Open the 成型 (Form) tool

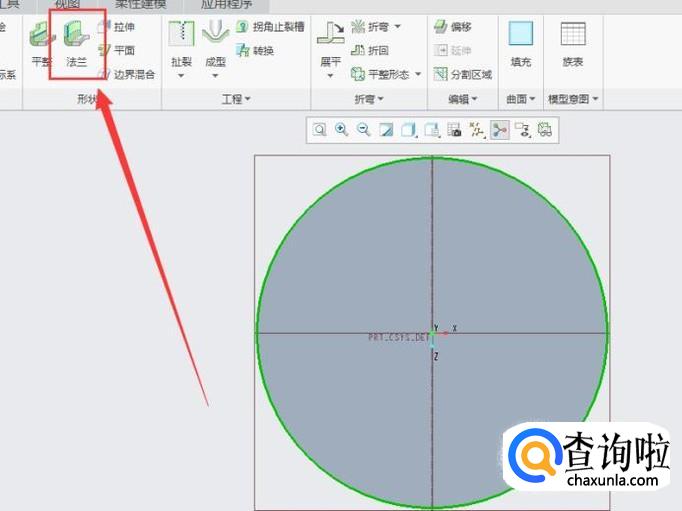point(215,43)
